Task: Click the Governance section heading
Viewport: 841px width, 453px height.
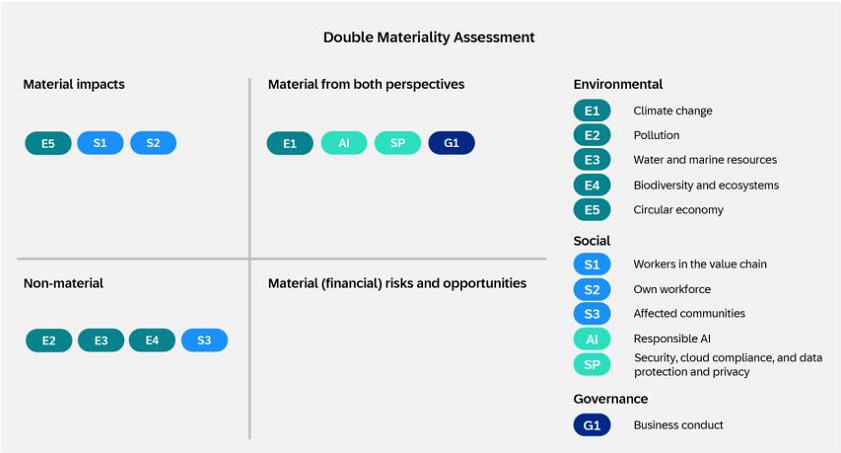Action: coord(610,399)
